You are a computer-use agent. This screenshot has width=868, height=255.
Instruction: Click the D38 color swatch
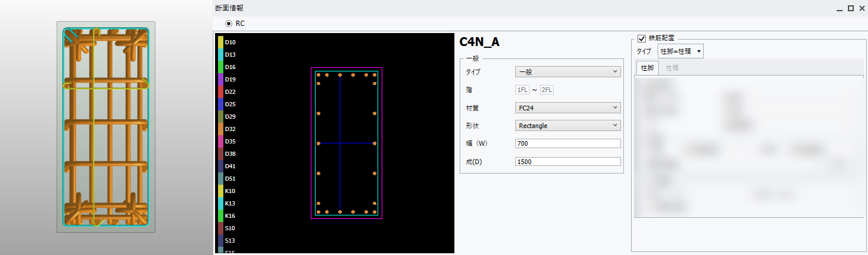(x=220, y=153)
